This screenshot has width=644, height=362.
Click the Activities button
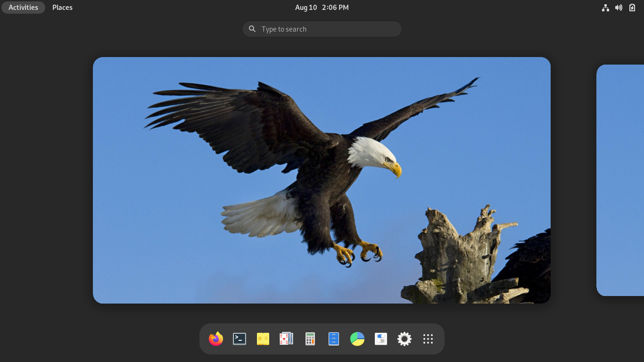tap(23, 8)
